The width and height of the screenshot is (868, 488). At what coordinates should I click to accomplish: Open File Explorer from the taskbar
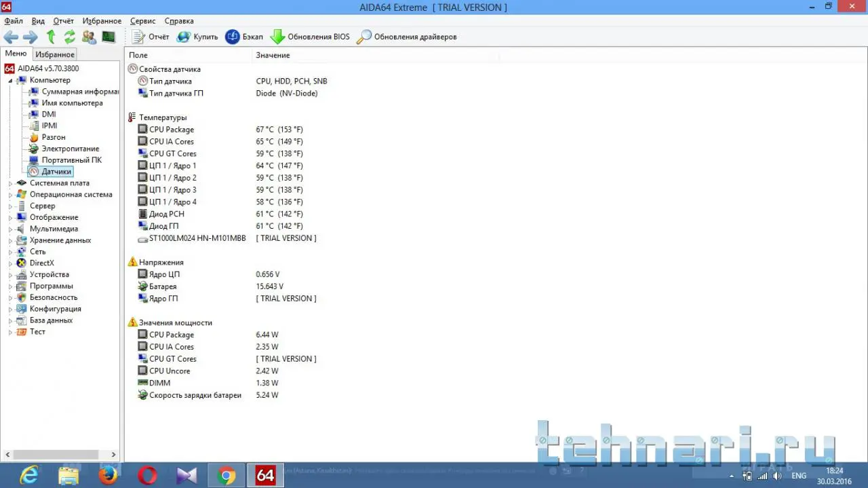pyautogui.click(x=68, y=476)
